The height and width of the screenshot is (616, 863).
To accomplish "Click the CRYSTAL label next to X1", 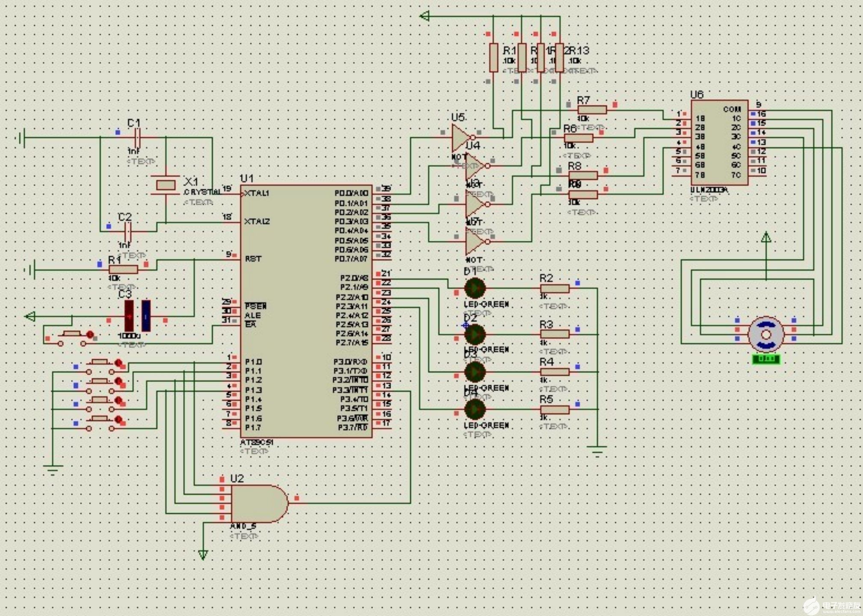I will tap(202, 192).
